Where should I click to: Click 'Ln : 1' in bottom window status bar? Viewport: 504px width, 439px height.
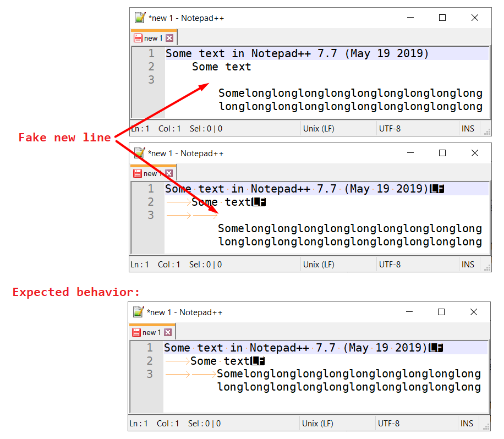tap(139, 423)
